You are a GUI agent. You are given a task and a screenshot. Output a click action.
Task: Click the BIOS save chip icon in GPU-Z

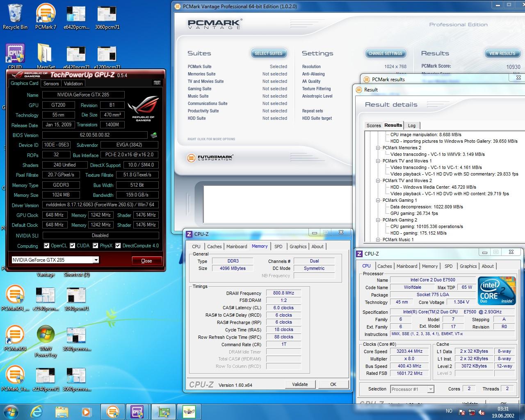click(x=154, y=135)
